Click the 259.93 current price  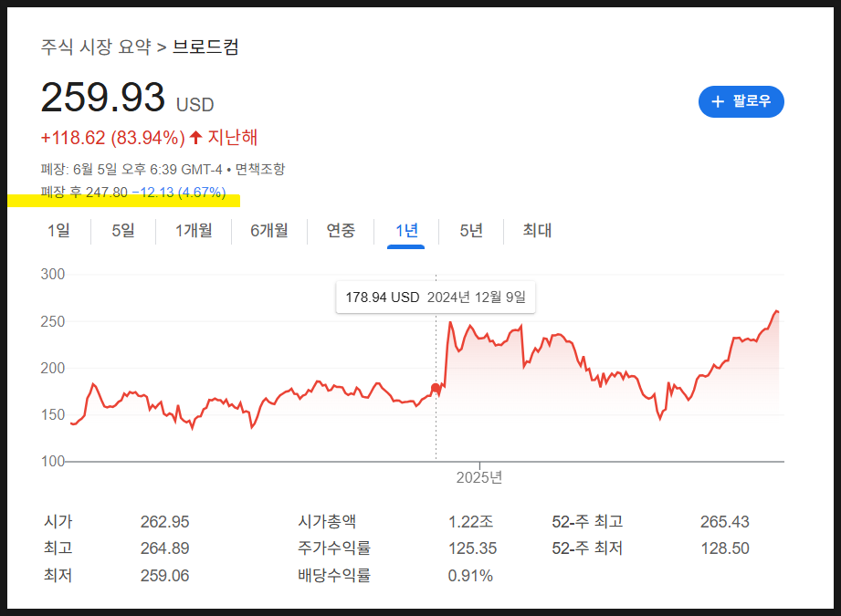click(102, 98)
